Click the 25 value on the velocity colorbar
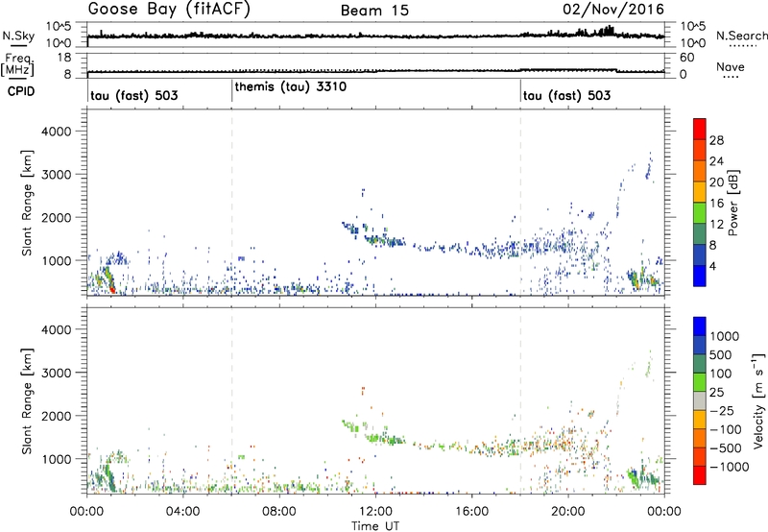Screen dimensions: 768x532 point(716,392)
